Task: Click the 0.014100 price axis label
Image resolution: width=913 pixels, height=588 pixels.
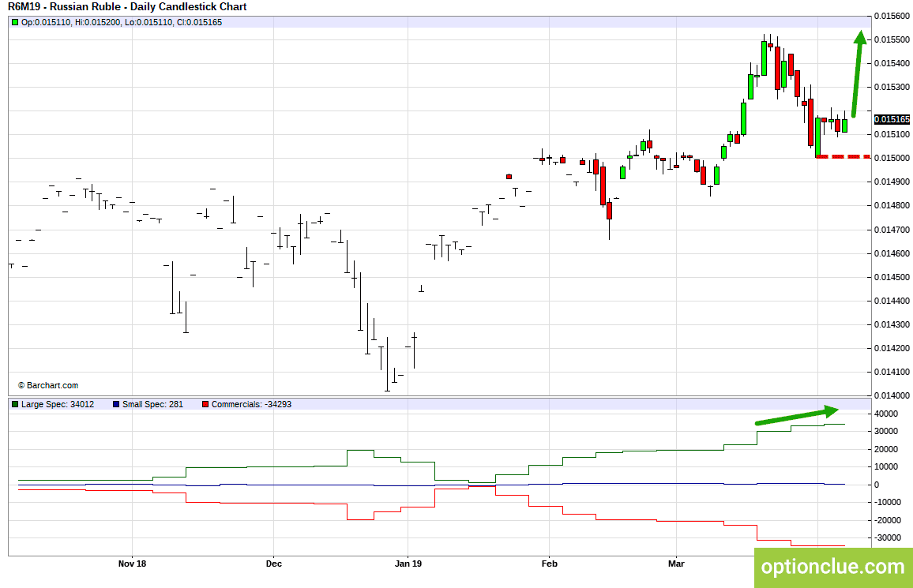Action: (x=892, y=372)
